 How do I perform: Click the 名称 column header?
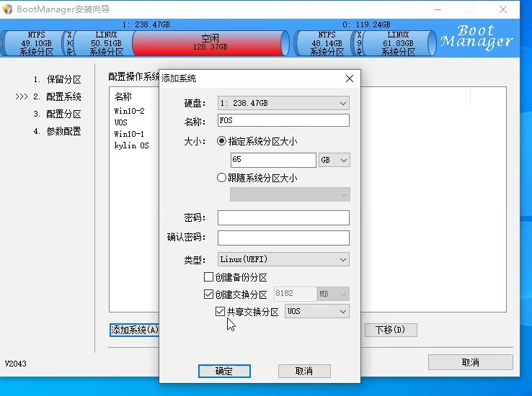(x=123, y=96)
